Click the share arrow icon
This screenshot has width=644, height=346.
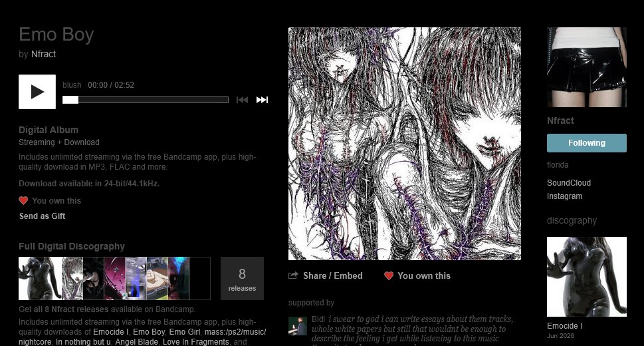click(293, 275)
